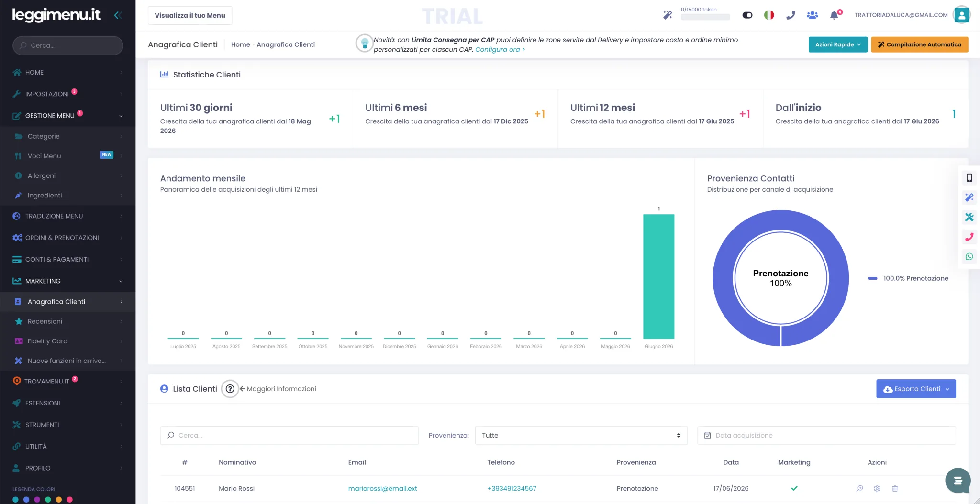The width and height of the screenshot is (980, 504).
Task: Open the Data acquisizione date field
Action: click(826, 435)
